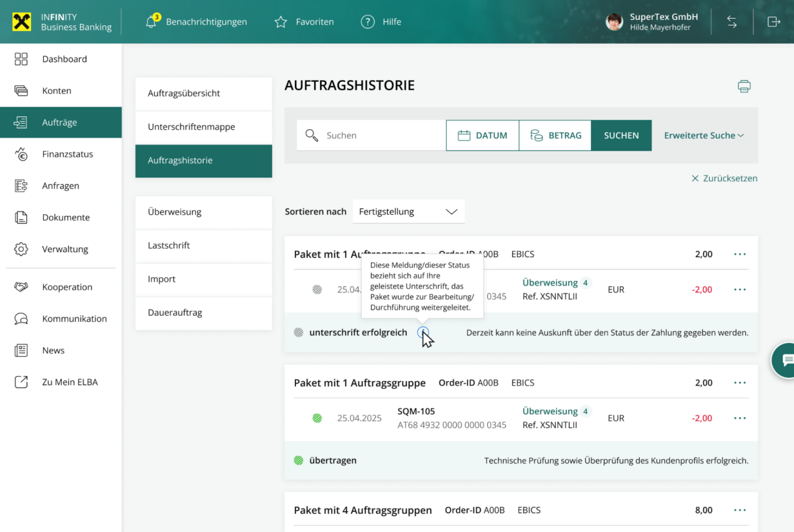Open the Benachrichtigungen bell icon
Viewport: 794px width, 532px height.
pyautogui.click(x=151, y=22)
